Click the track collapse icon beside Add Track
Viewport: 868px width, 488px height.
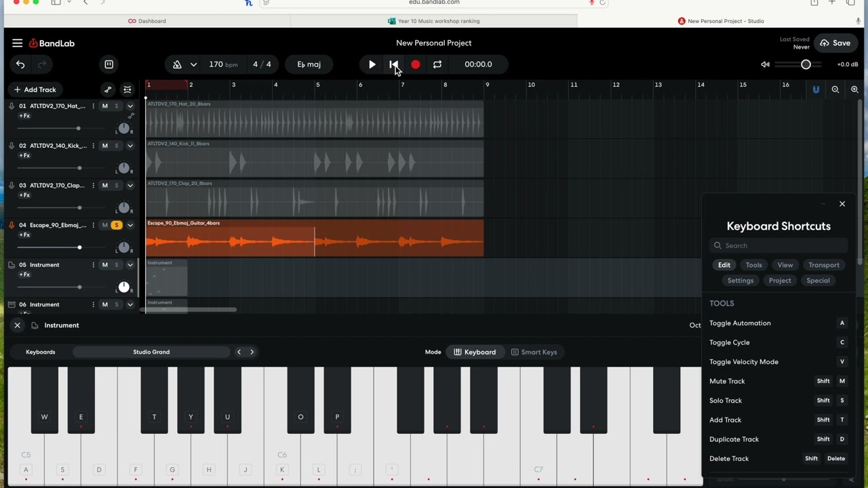pos(127,89)
